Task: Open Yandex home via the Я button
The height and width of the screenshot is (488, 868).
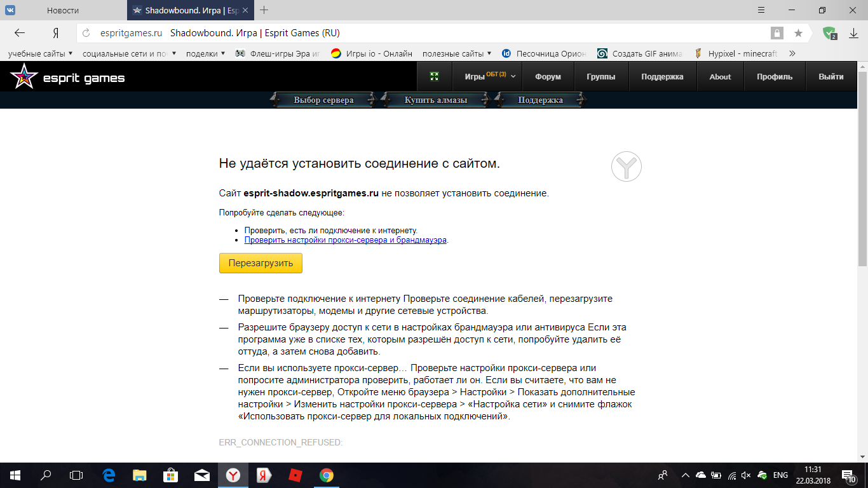Action: (56, 33)
